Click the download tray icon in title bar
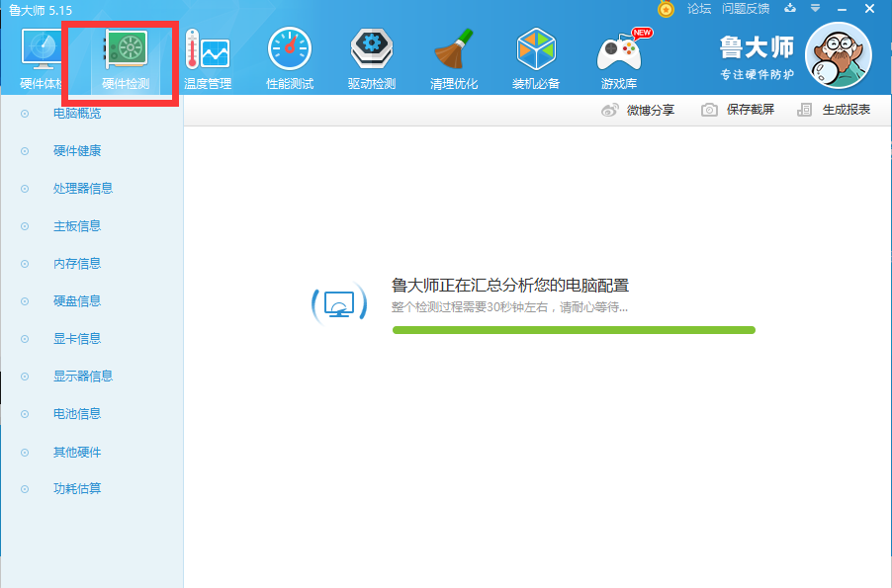This screenshot has width=892, height=588. point(789,8)
